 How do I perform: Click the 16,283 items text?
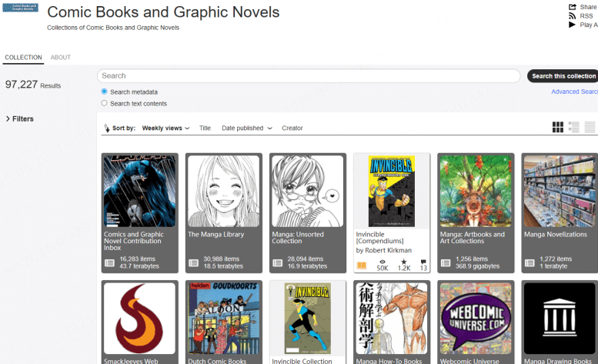click(x=137, y=259)
